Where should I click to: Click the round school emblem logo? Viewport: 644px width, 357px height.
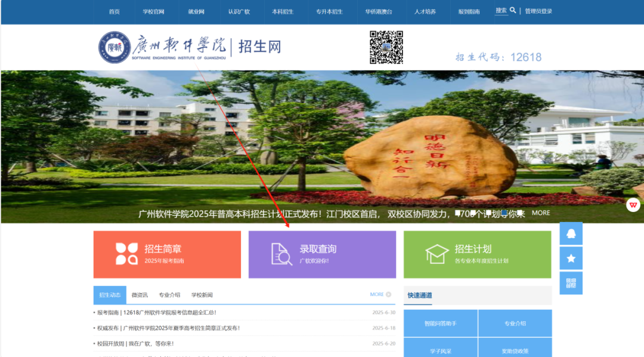[114, 47]
